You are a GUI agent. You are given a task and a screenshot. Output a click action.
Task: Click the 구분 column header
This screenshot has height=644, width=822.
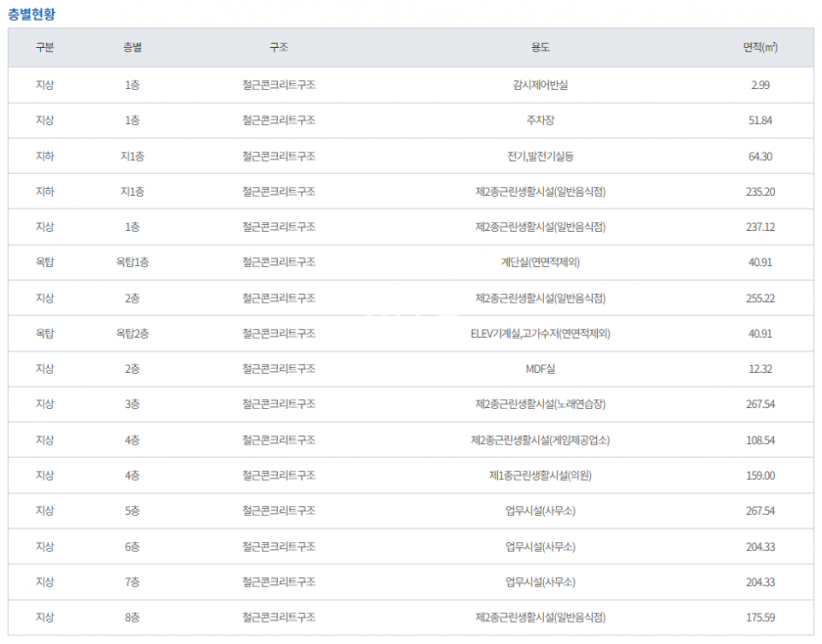click(45, 48)
